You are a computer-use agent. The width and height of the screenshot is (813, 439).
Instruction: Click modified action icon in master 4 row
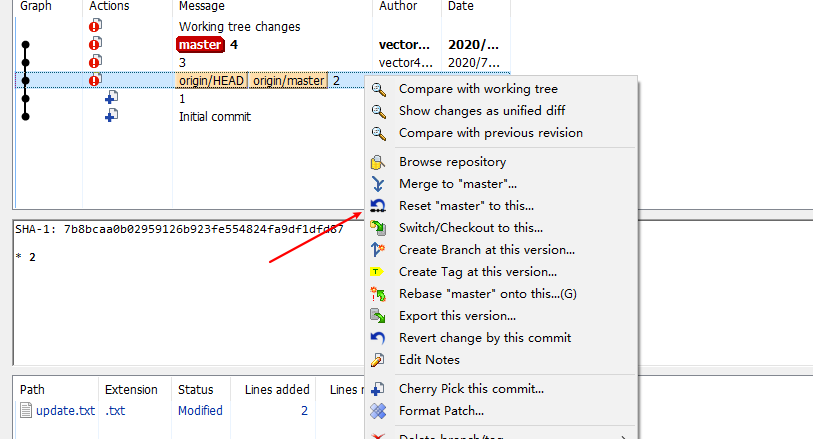pos(95,44)
